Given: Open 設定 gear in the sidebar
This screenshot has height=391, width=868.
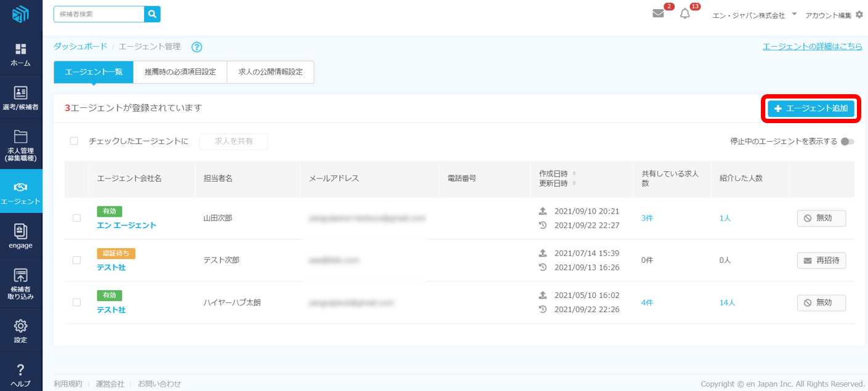Looking at the screenshot, I should [21, 331].
